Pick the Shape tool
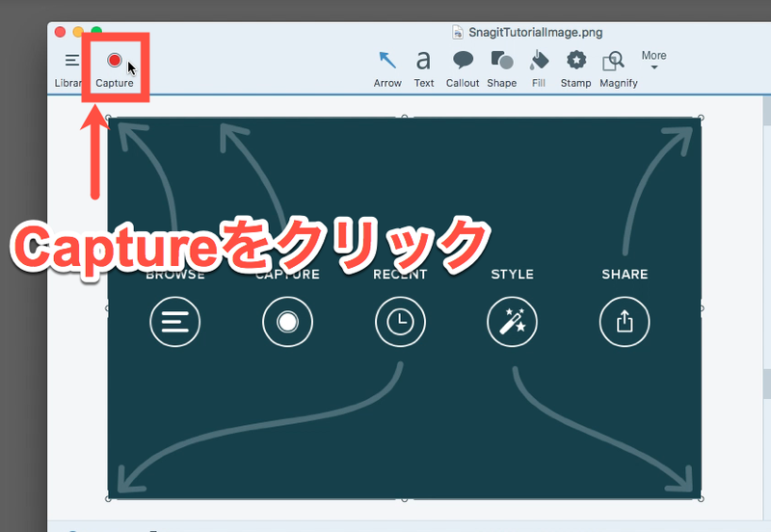771x532 pixels. pyautogui.click(x=501, y=68)
